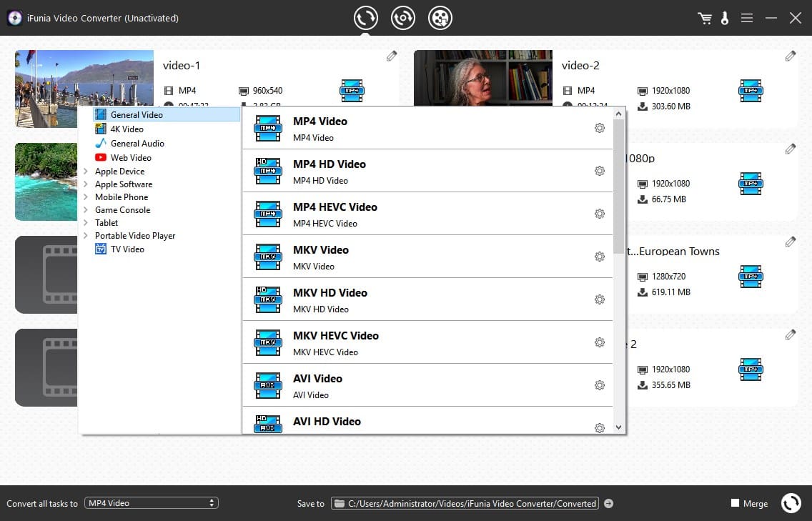Select the 4K Video category

pyautogui.click(x=127, y=129)
